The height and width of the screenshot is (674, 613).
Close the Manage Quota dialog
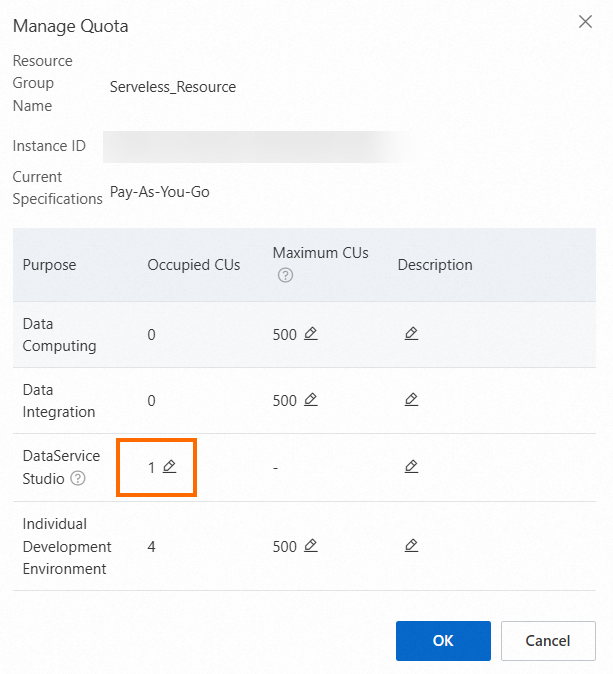point(585,22)
